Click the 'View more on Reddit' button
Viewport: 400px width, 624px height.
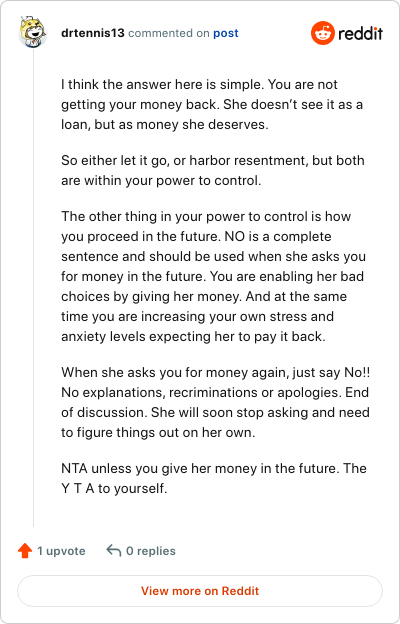200,591
